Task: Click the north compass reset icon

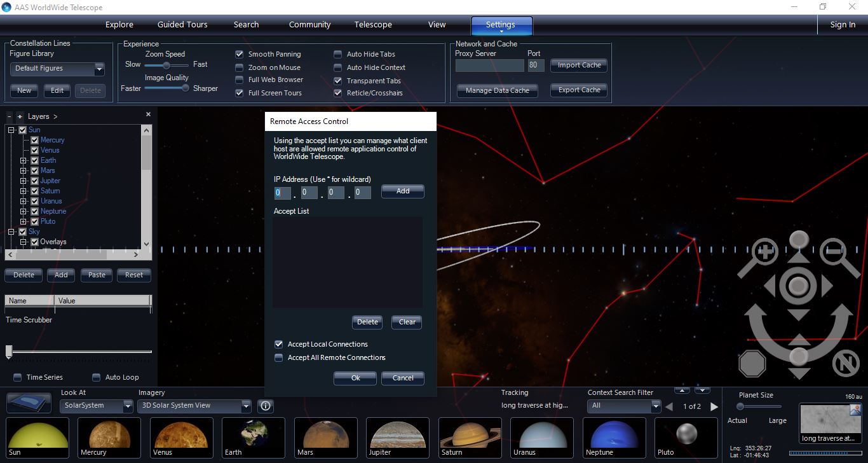Action: coord(845,364)
